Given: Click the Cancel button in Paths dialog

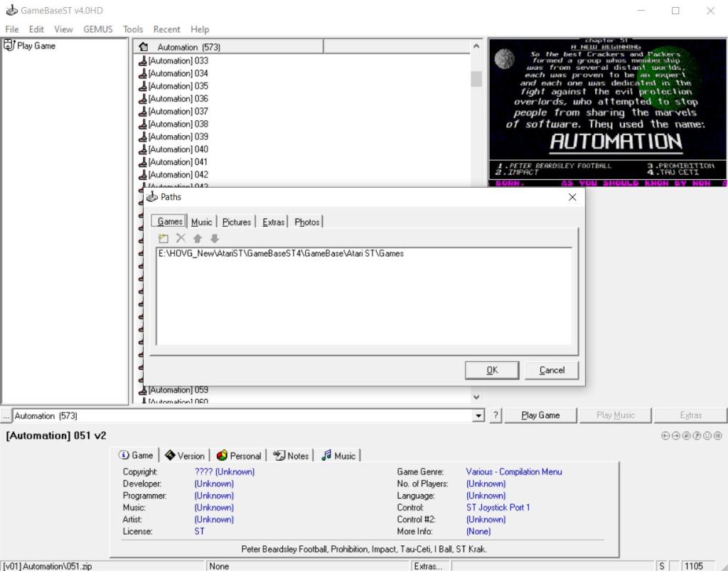Looking at the screenshot, I should pos(552,370).
